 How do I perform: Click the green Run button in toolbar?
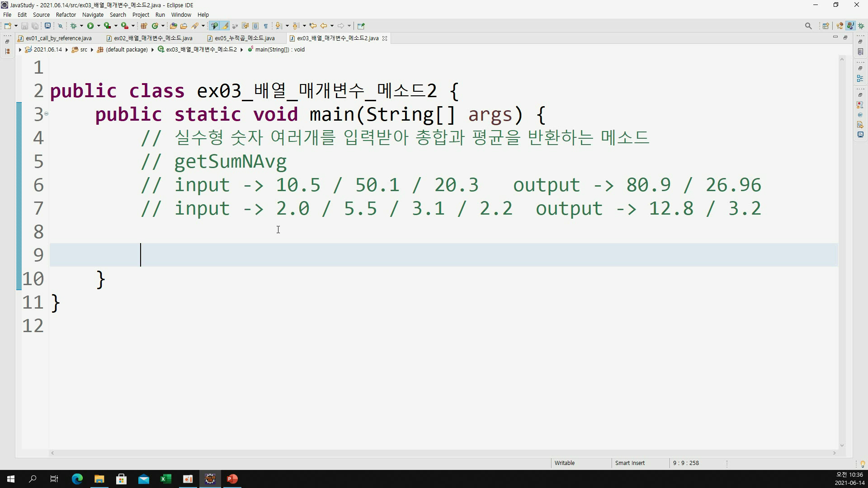point(90,26)
